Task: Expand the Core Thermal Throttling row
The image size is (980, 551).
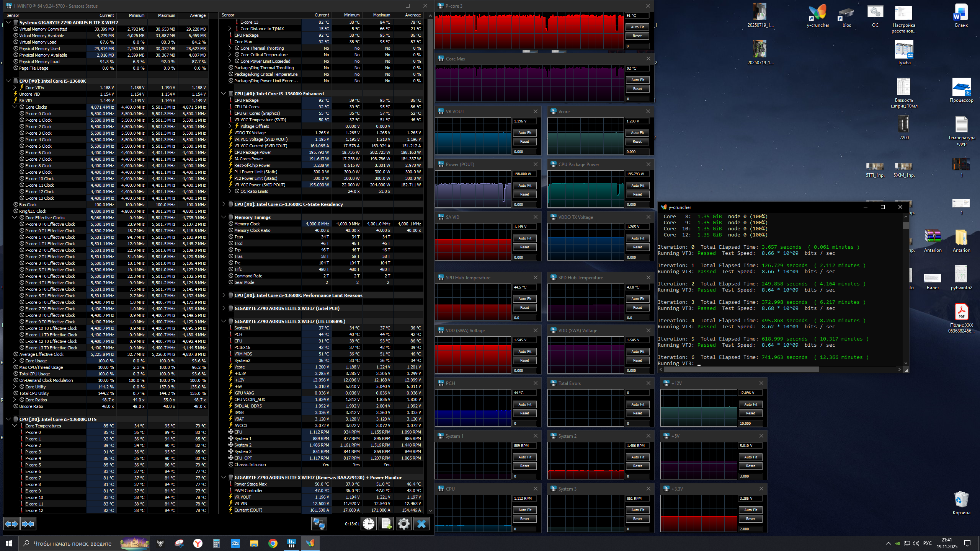Action: (230, 48)
